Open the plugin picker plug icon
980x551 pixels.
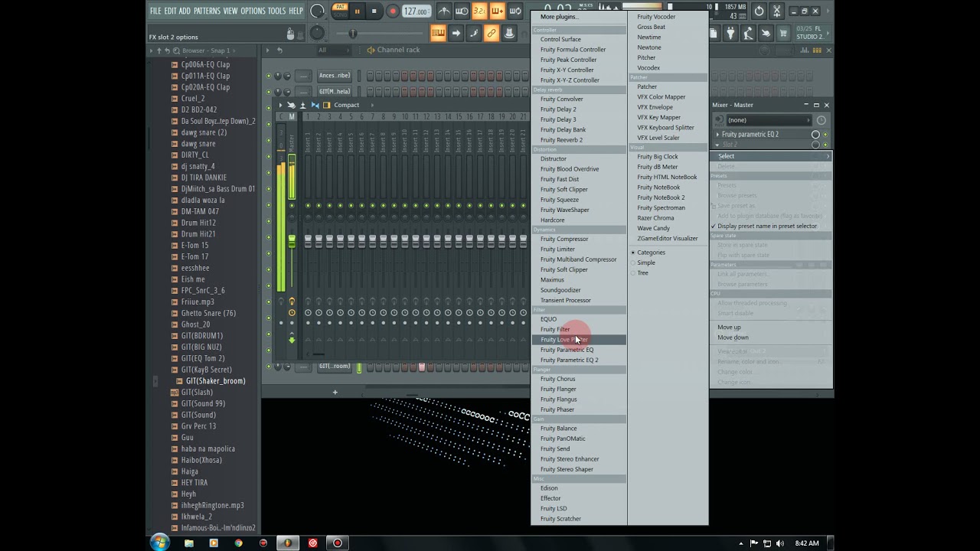pyautogui.click(x=730, y=33)
